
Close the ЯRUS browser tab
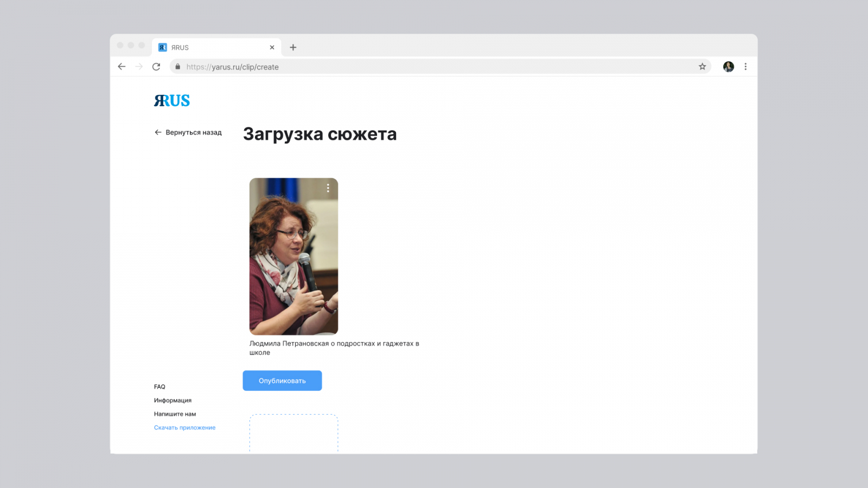pos(272,47)
